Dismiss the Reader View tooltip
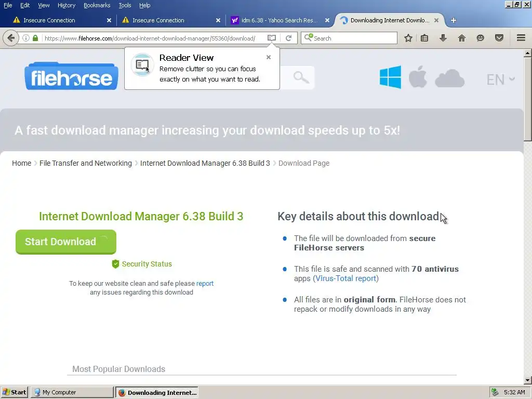The image size is (532, 399). click(269, 57)
